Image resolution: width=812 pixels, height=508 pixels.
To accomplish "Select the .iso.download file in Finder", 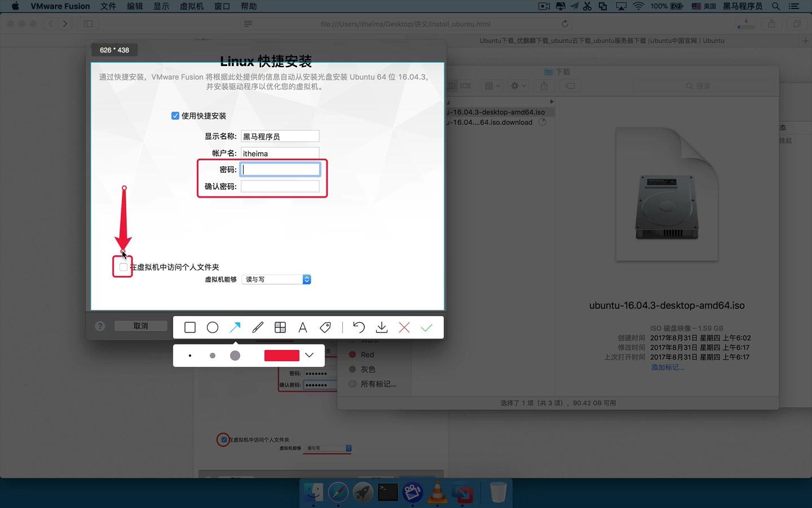I will [490, 122].
